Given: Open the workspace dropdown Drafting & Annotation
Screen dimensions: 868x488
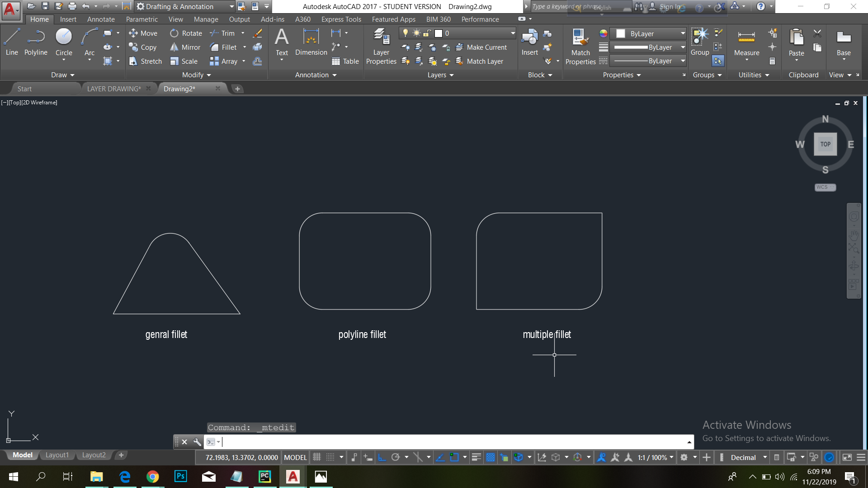Looking at the screenshot, I should [x=185, y=6].
